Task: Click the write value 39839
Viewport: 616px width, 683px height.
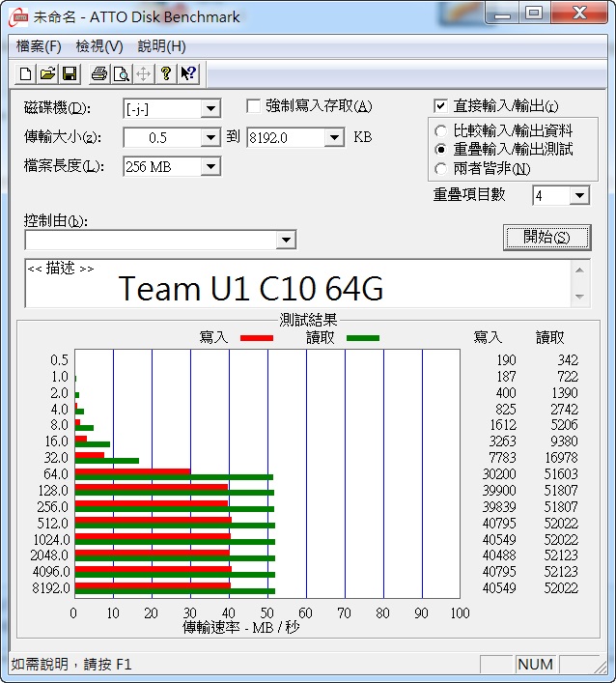Action: (x=499, y=507)
